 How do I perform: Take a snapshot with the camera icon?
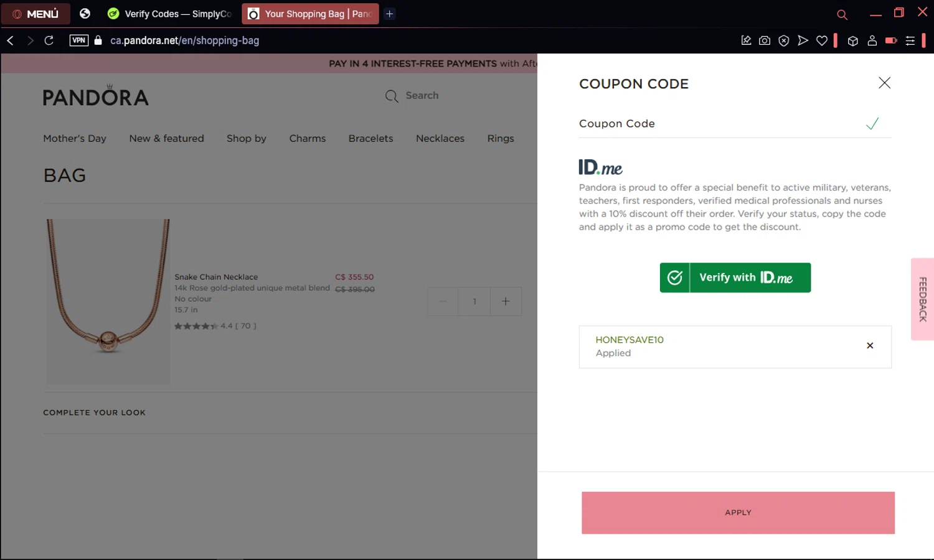pyautogui.click(x=765, y=40)
